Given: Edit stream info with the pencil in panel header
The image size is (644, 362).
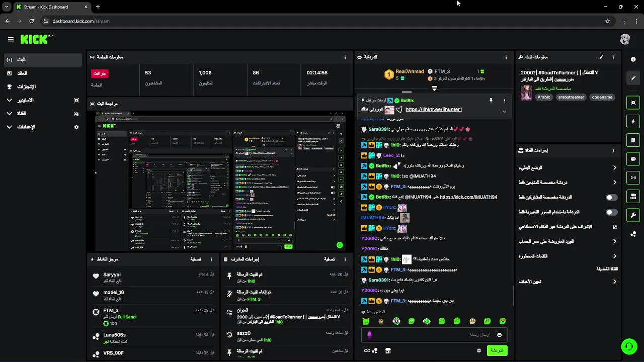Looking at the screenshot, I should point(601,57).
